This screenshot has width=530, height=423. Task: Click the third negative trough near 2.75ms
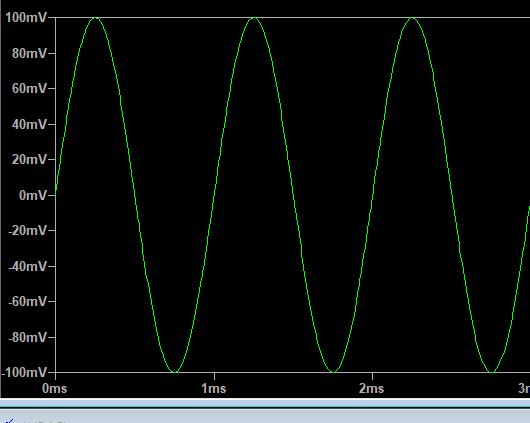[x=491, y=372]
